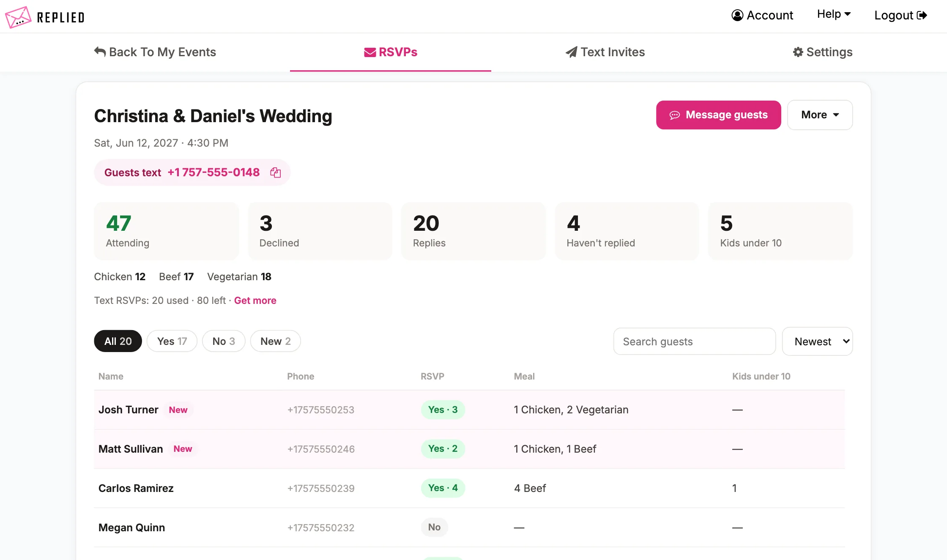Click the Logout arrow icon
Screen dimensions: 947x560
click(x=922, y=15)
